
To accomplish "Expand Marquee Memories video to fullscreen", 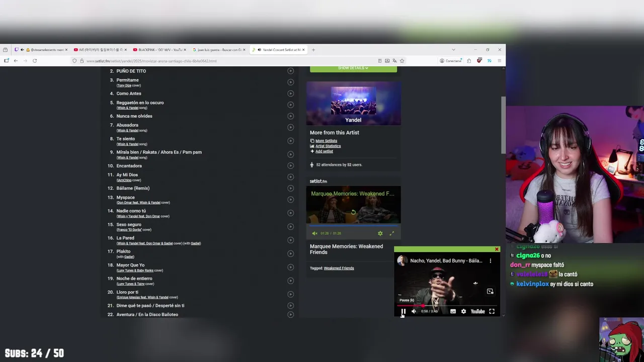I will pos(392,233).
